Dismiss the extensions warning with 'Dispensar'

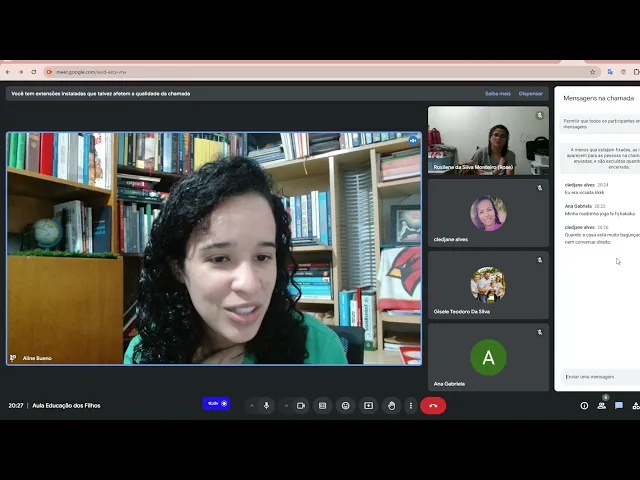531,94
